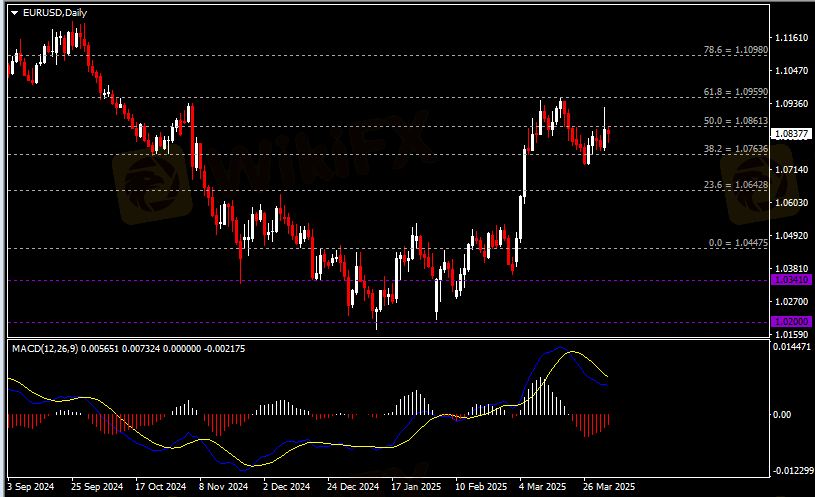Click the 1.11610 price axis value
Image resolution: width=815 pixels, height=497 pixels.
click(x=792, y=37)
